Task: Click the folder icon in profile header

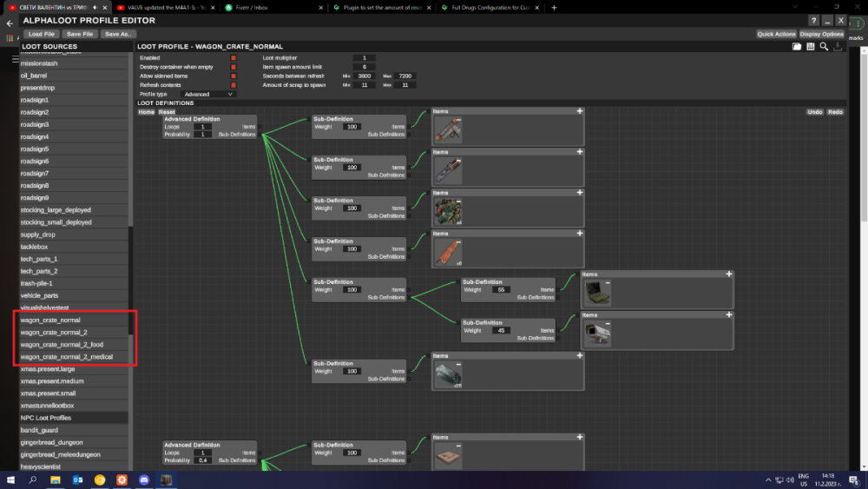Action: coord(797,47)
